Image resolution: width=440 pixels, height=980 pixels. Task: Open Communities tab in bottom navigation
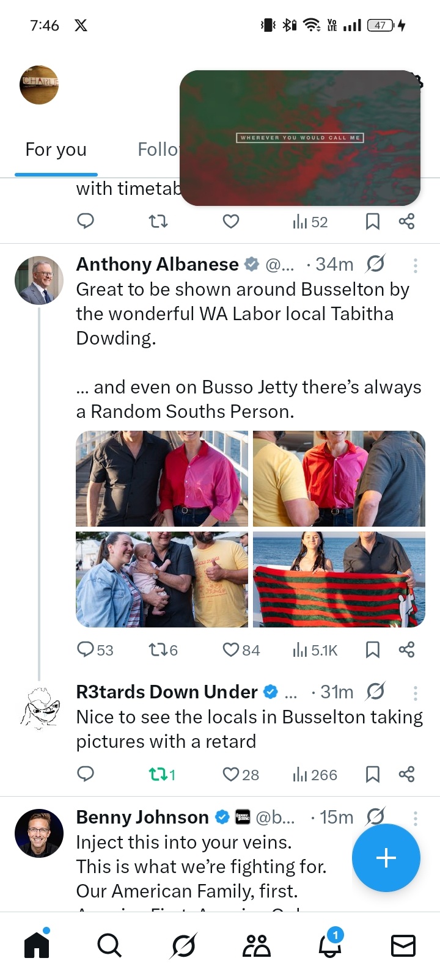coord(257,946)
